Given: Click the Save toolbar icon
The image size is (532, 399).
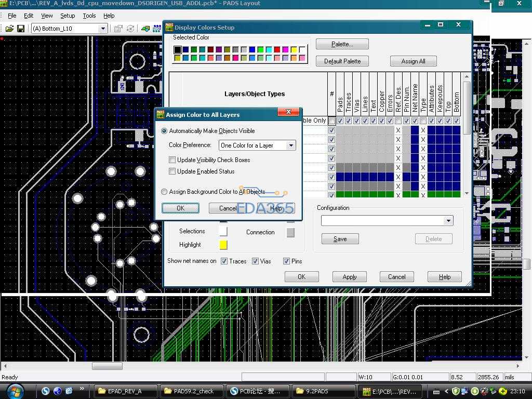Looking at the screenshot, I should (x=21, y=29).
